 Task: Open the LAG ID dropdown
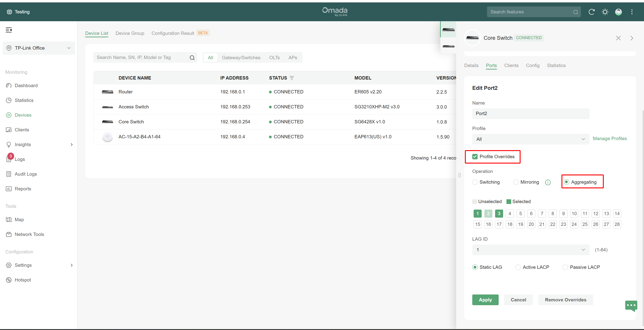point(530,250)
